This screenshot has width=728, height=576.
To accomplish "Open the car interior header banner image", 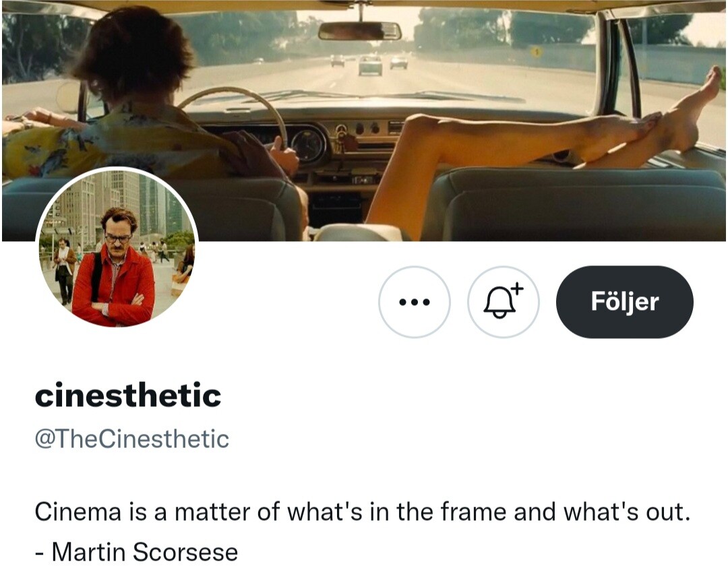I will pyautogui.click(x=364, y=121).
